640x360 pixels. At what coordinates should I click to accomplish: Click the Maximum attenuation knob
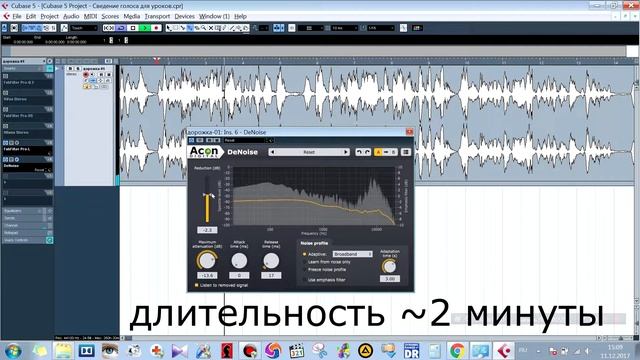(207, 260)
